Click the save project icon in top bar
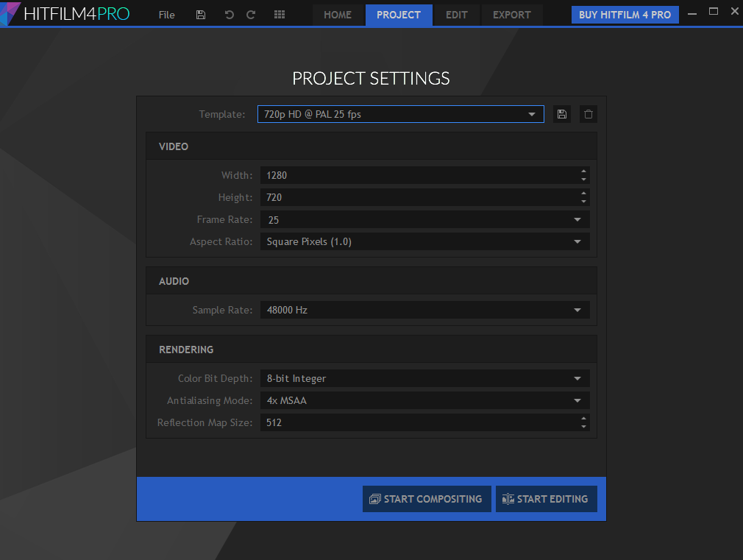Viewport: 743px width, 560px height. (x=201, y=15)
